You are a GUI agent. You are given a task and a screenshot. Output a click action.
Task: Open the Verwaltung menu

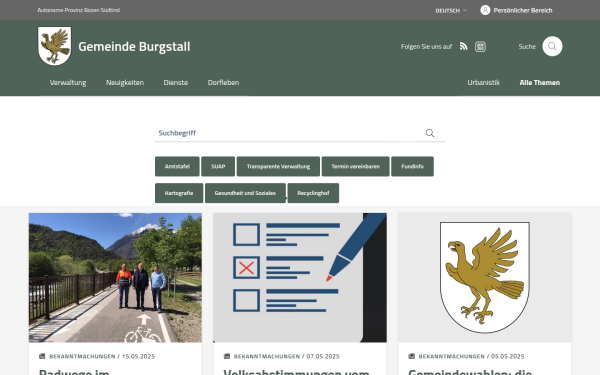[x=68, y=83]
